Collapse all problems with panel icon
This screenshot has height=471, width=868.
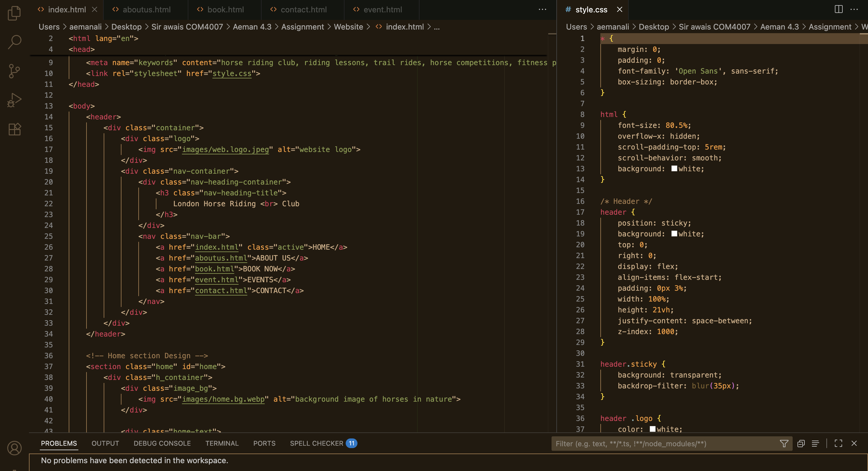click(801, 444)
